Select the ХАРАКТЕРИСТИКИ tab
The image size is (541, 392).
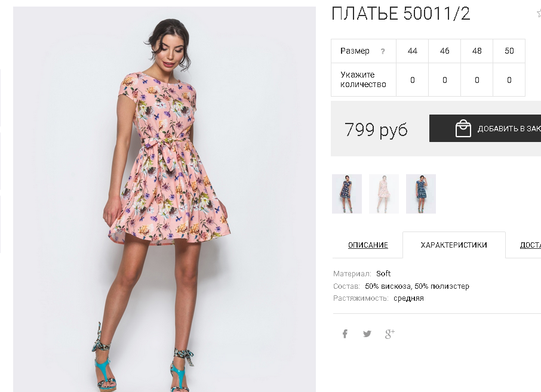point(454,245)
